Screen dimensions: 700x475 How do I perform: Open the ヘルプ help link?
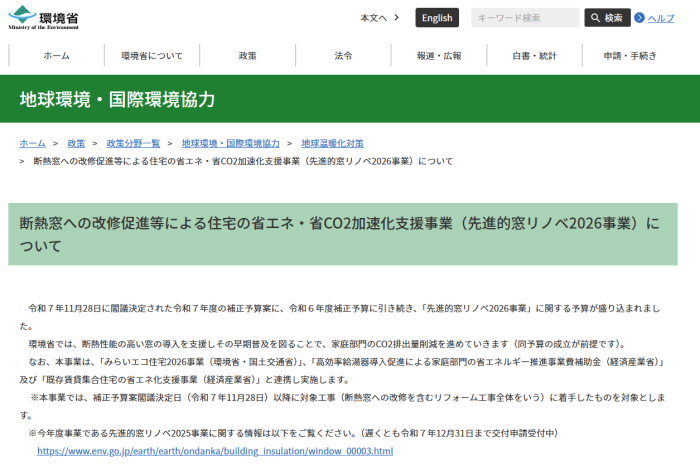click(x=661, y=18)
